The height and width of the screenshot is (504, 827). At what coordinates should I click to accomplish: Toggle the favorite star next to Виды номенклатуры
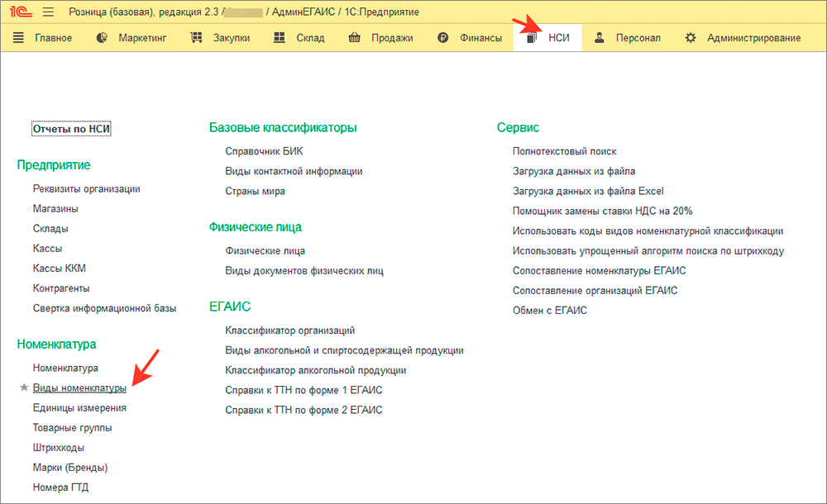24,388
